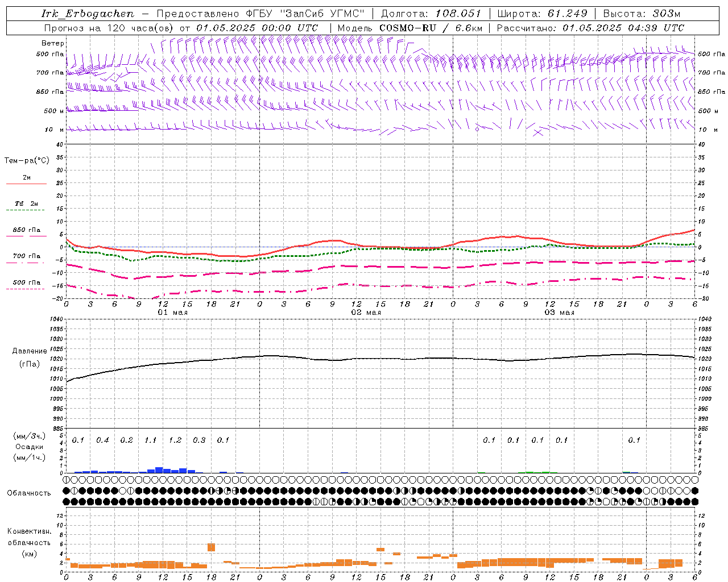The height and width of the screenshot is (582, 728).
Task: Click the Тем-ра(°C) temperature panel label
Action: coord(27,161)
